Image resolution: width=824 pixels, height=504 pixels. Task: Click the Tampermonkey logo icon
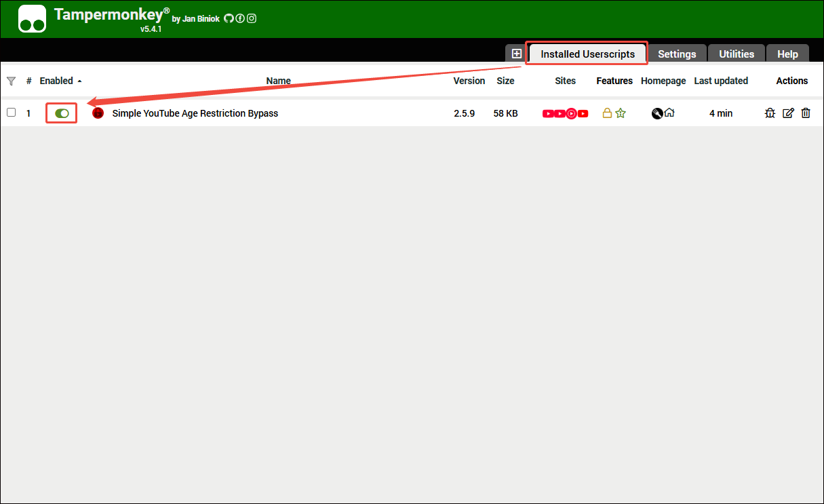[x=33, y=19]
